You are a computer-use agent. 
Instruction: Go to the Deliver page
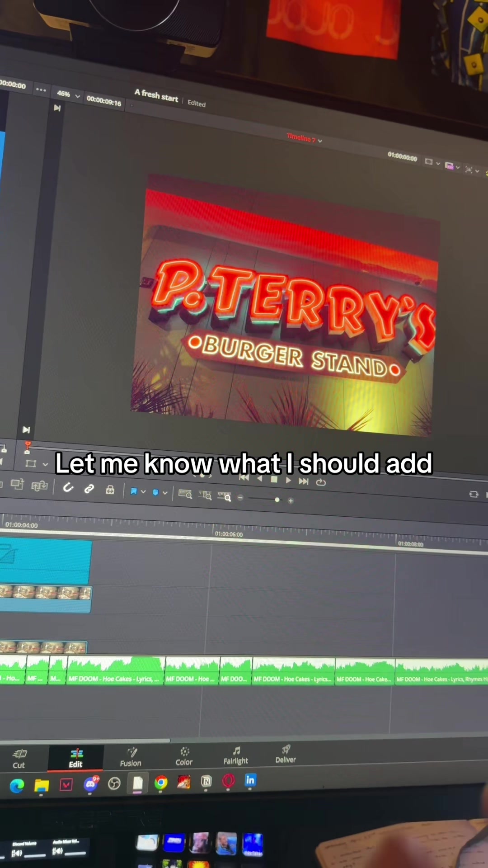click(x=286, y=755)
